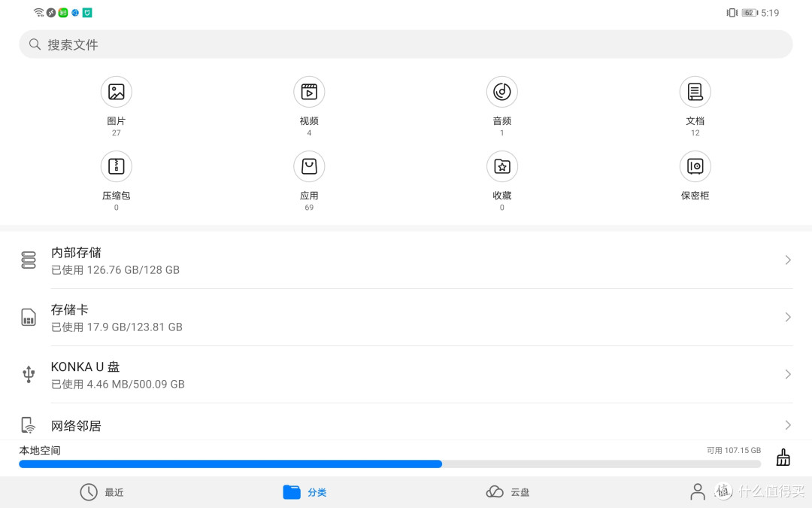The image size is (812, 508).
Task: Click the 搜索文件 search field
Action: point(406,44)
